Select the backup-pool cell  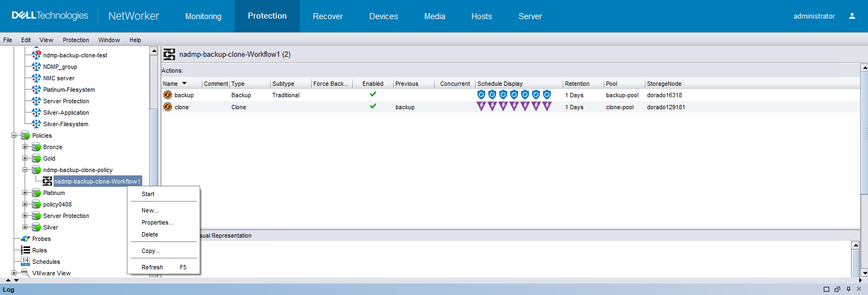click(622, 95)
